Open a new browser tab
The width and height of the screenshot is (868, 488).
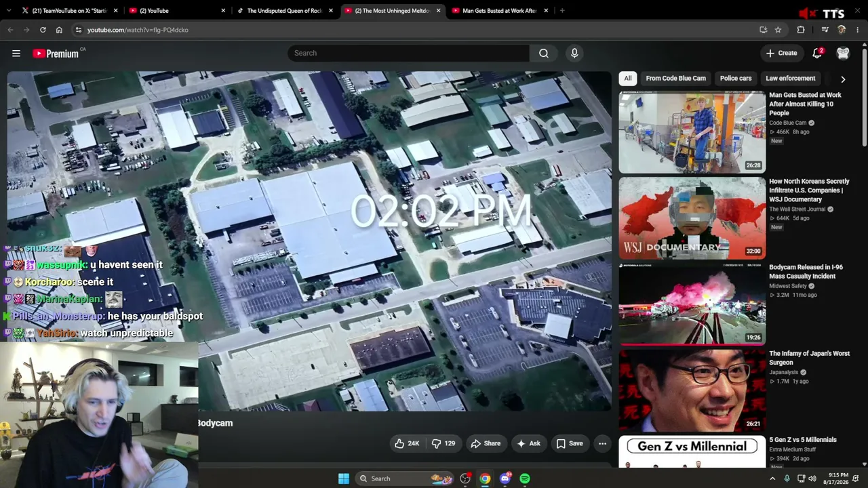[x=562, y=11]
